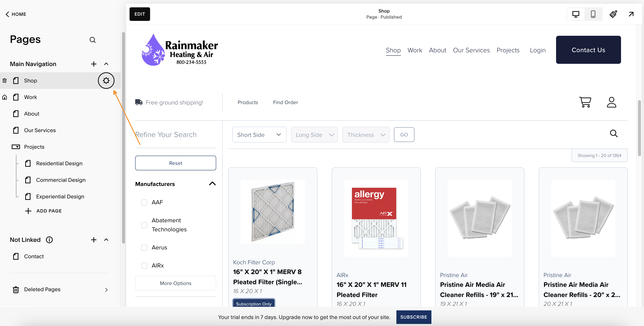This screenshot has width=644, height=326.
Task: Open the shopping cart icon
Action: (585, 102)
